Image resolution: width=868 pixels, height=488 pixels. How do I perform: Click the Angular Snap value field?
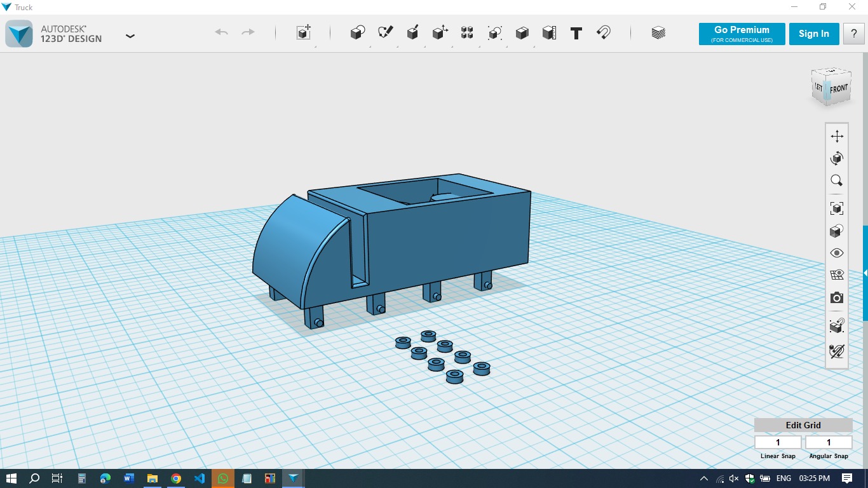(x=829, y=442)
